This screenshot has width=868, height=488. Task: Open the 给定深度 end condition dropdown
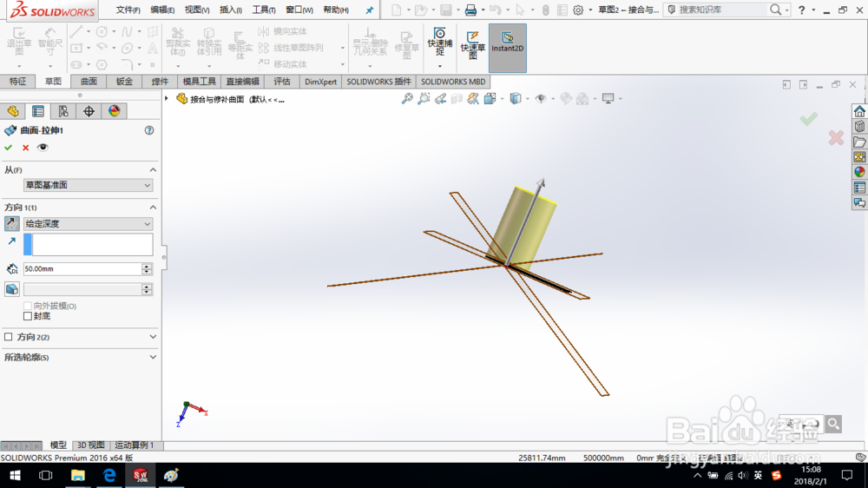(88, 224)
